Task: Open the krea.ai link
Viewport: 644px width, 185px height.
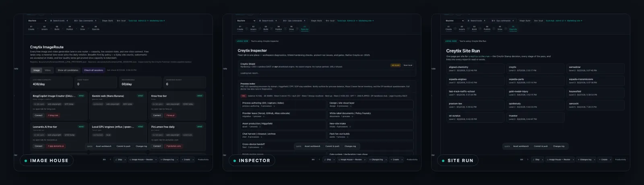Action: (x=171, y=115)
